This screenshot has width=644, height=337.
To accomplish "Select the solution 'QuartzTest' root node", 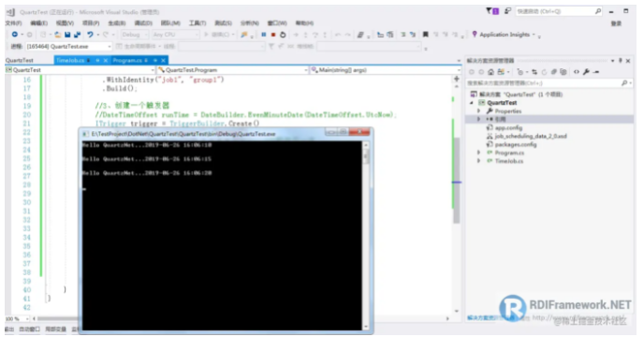I will click(x=517, y=95).
